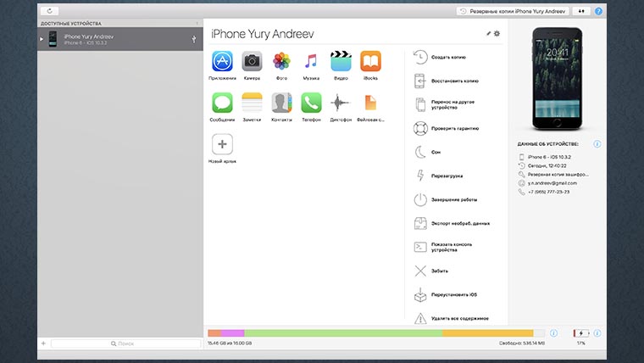Open the Фото icon
The image size is (644, 363).
click(281, 61)
